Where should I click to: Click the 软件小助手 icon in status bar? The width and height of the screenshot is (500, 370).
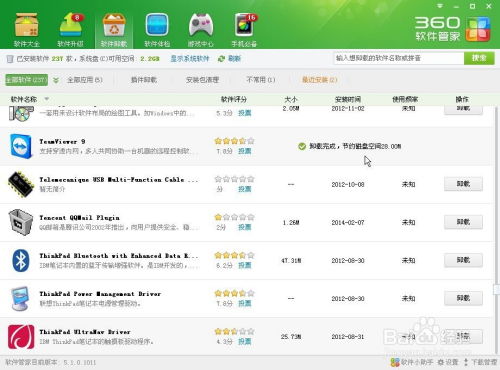coord(395,362)
